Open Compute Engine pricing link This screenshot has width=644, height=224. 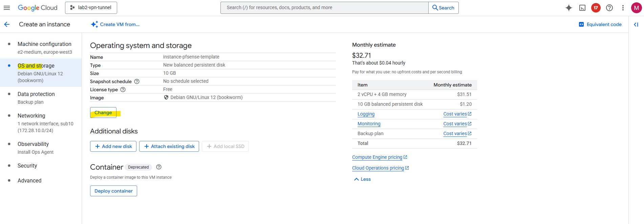(377, 157)
